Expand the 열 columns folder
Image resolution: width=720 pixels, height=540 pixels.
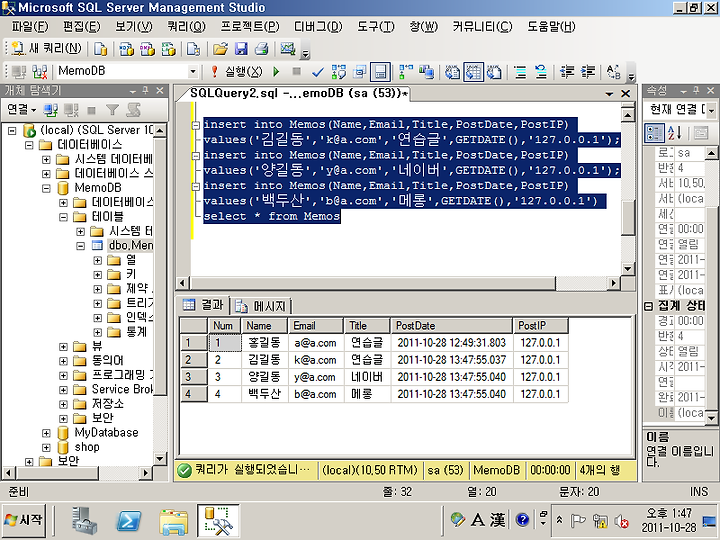[x=98, y=260]
